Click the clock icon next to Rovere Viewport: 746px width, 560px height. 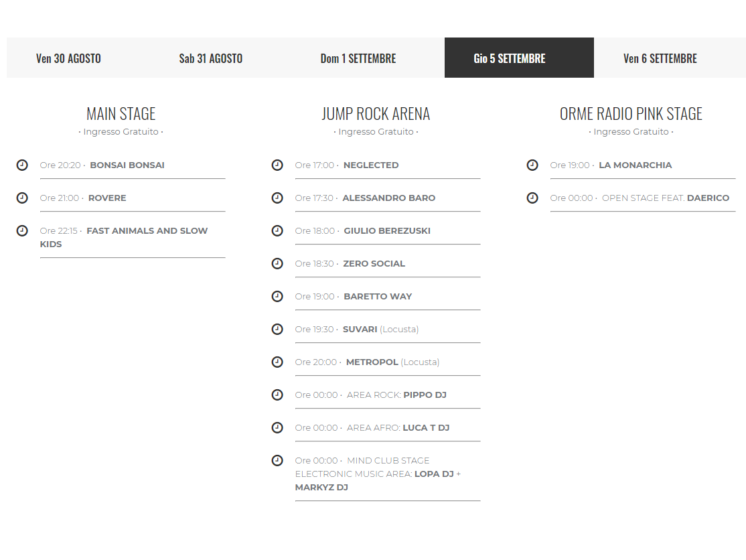click(x=22, y=198)
